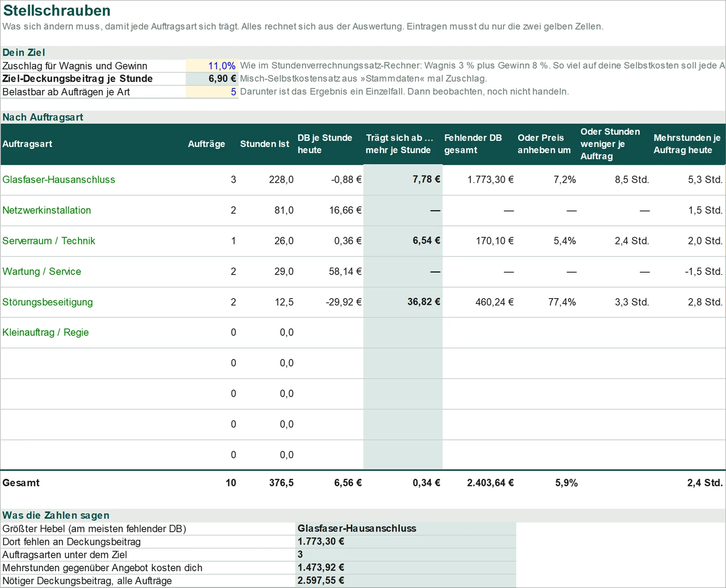Click the 'Oder Preis anheben um' header

pyautogui.click(x=544, y=144)
